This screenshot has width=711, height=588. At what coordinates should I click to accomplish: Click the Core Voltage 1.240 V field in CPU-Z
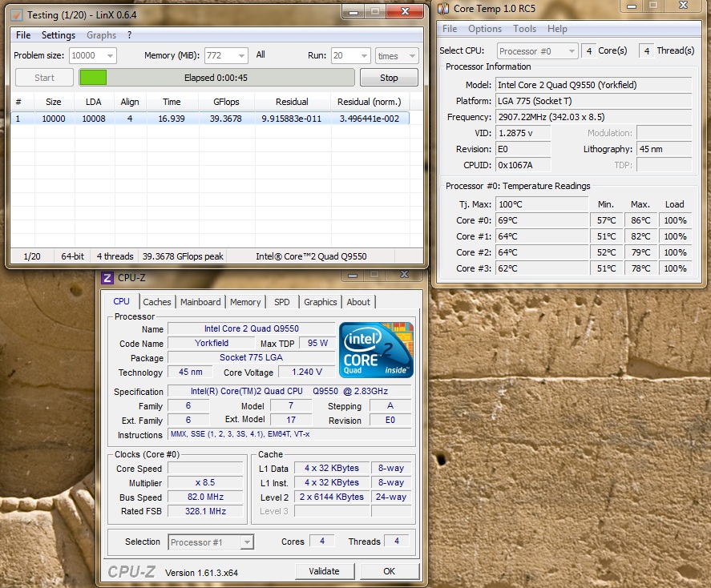(x=306, y=372)
